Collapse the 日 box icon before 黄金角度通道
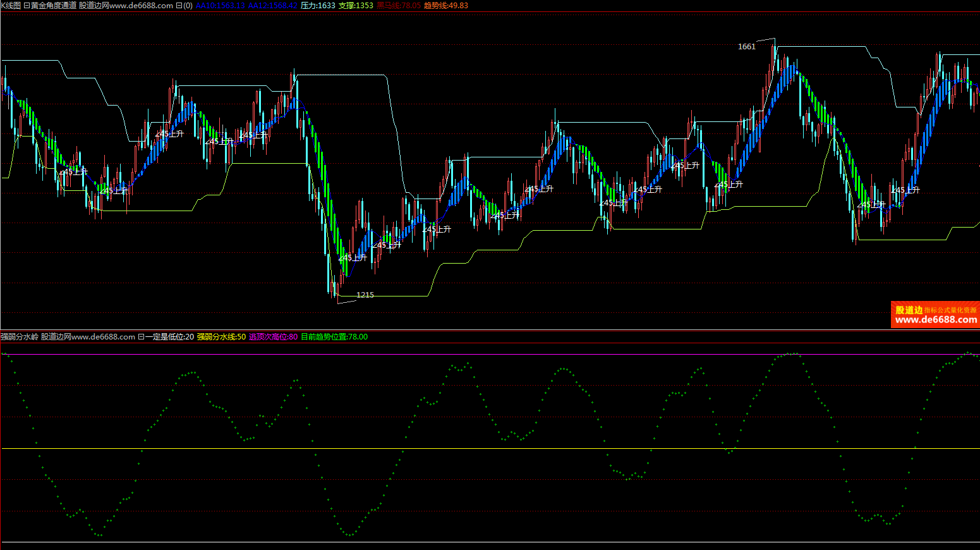The width and height of the screenshot is (980, 550). coord(27,6)
